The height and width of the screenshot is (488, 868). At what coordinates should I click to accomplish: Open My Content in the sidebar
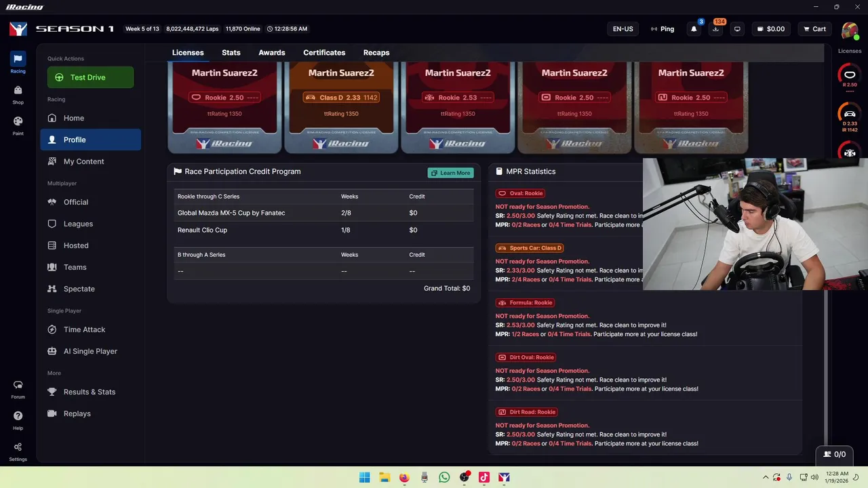coord(90,161)
